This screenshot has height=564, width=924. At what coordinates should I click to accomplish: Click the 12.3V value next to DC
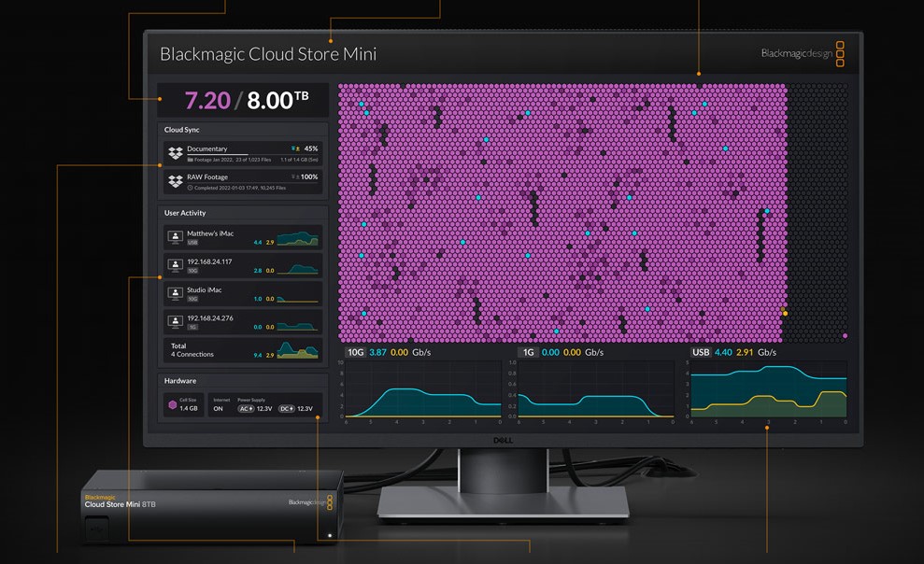[306, 409]
